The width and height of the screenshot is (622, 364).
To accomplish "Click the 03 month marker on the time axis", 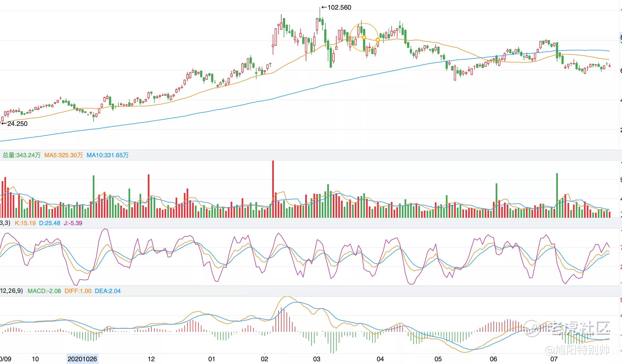I will coord(317,359).
